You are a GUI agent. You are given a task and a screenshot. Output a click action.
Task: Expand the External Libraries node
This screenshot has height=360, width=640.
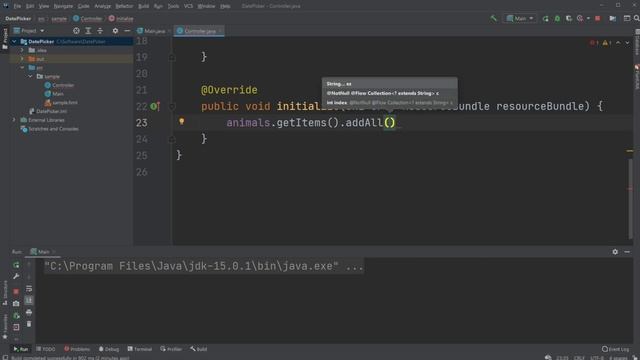14,120
